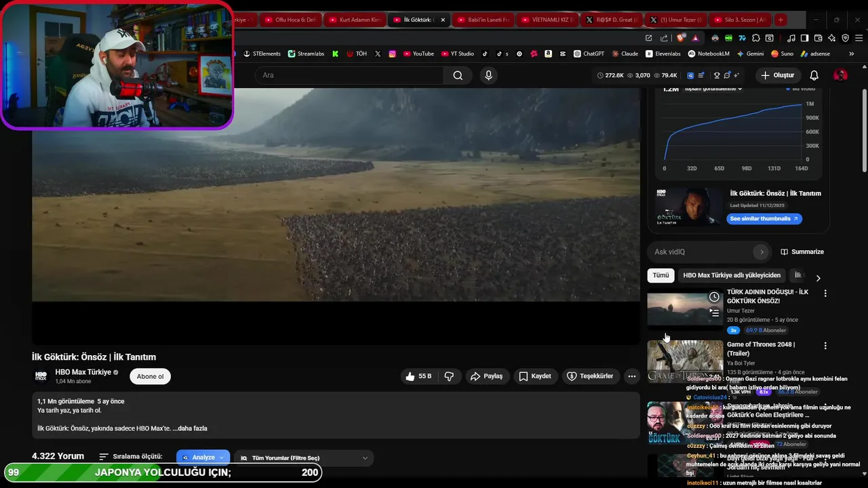
Task: Click the Ara search input field
Action: pos(349,75)
